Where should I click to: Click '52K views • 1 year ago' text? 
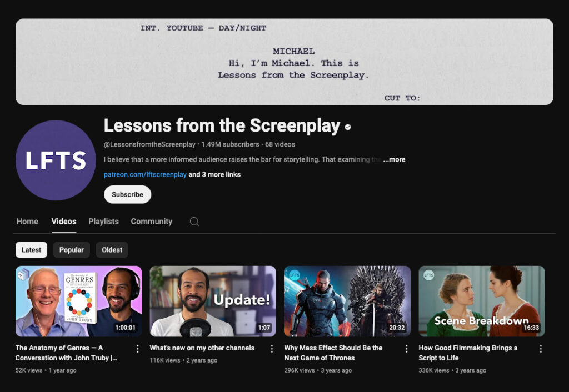[46, 370]
